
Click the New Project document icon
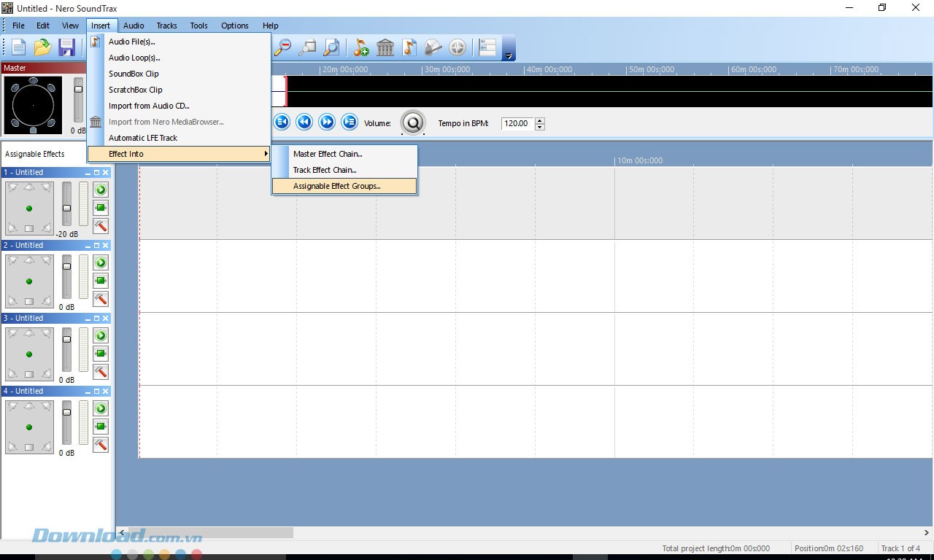[19, 48]
